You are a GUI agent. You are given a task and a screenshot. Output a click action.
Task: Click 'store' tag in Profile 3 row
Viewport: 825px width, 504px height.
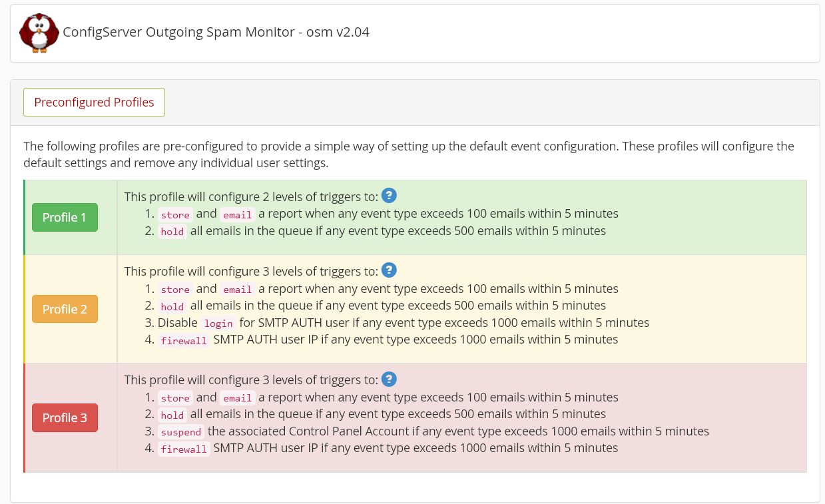(175, 398)
